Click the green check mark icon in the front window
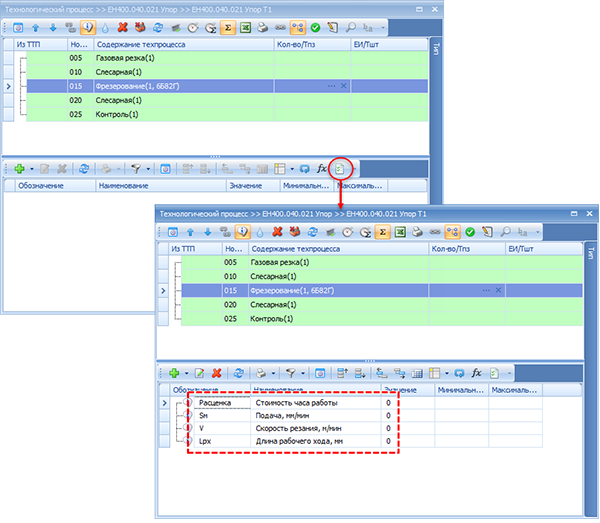 [x=470, y=232]
